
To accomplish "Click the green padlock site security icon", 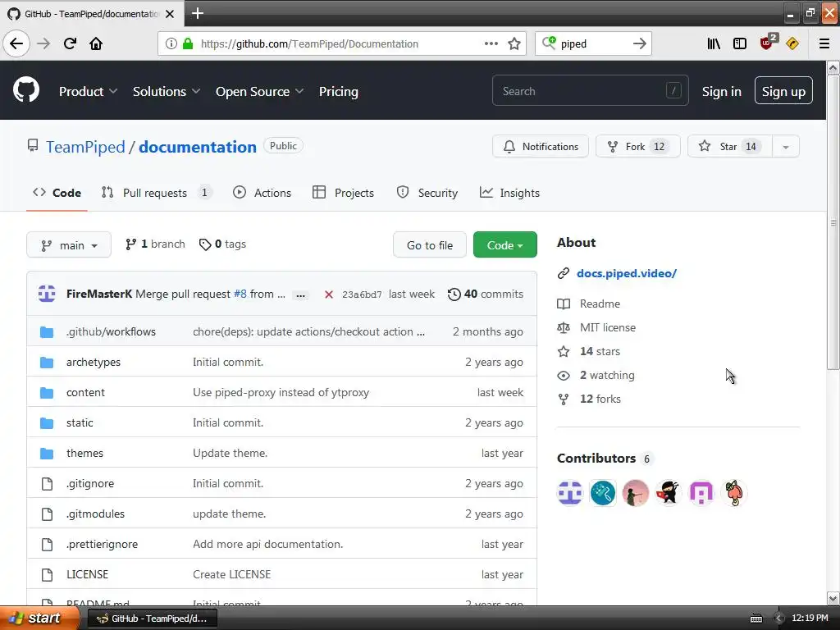I will (188, 43).
